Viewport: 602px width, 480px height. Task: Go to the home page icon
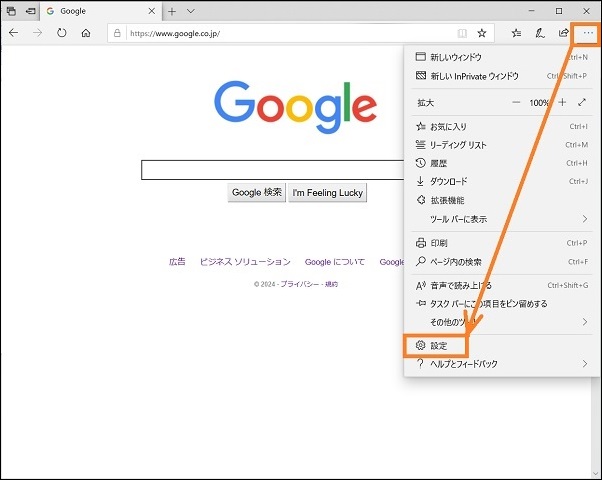[86, 32]
